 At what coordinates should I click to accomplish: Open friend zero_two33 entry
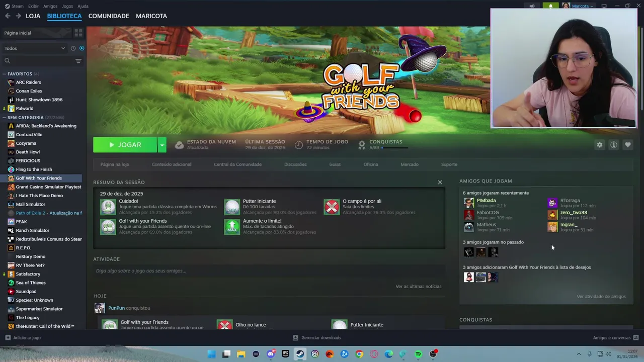click(x=574, y=215)
